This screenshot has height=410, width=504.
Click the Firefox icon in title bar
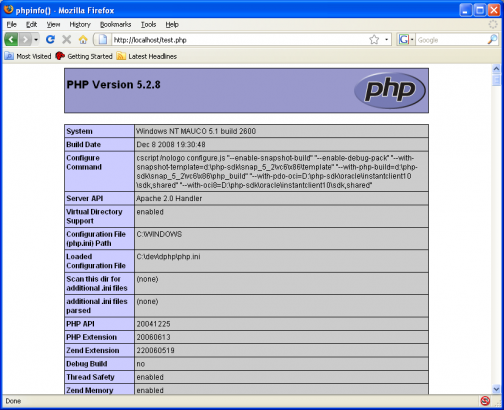(8, 10)
